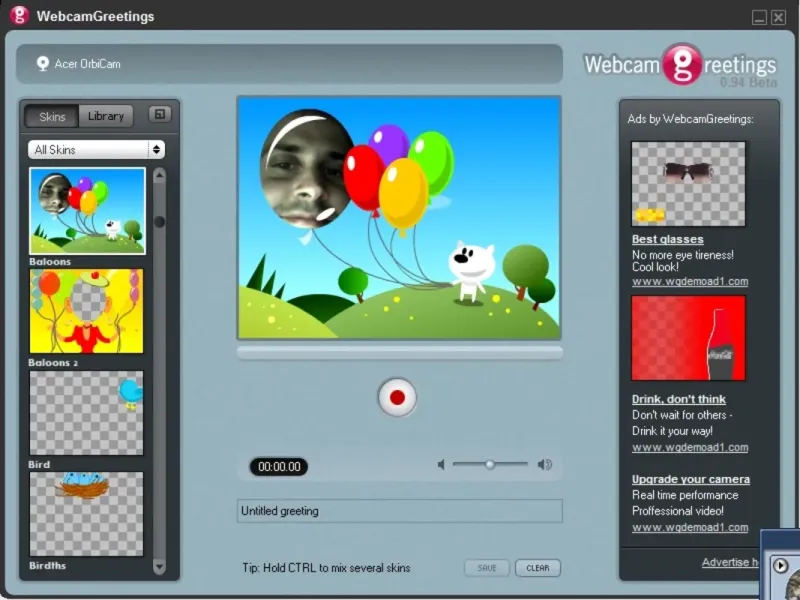The height and width of the screenshot is (600, 800).
Task: Click the play icon in the corner window
Action: pos(780,565)
